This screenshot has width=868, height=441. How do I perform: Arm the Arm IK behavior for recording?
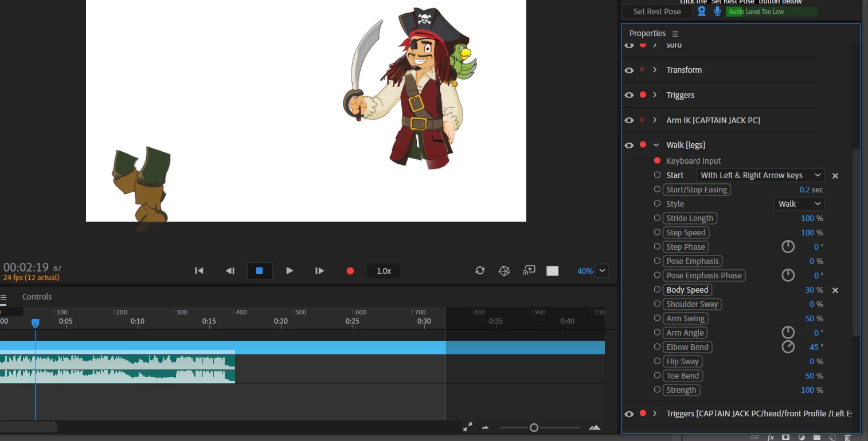click(x=642, y=120)
